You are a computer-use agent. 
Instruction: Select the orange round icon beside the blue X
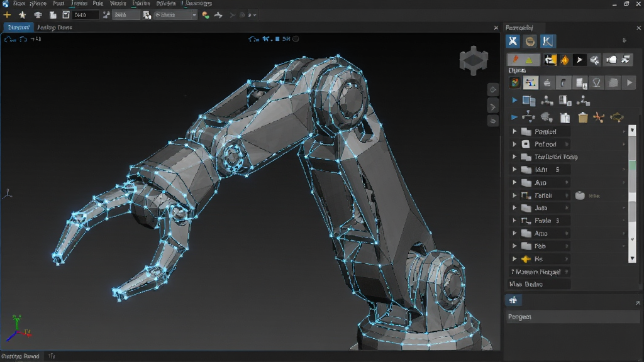tap(530, 41)
